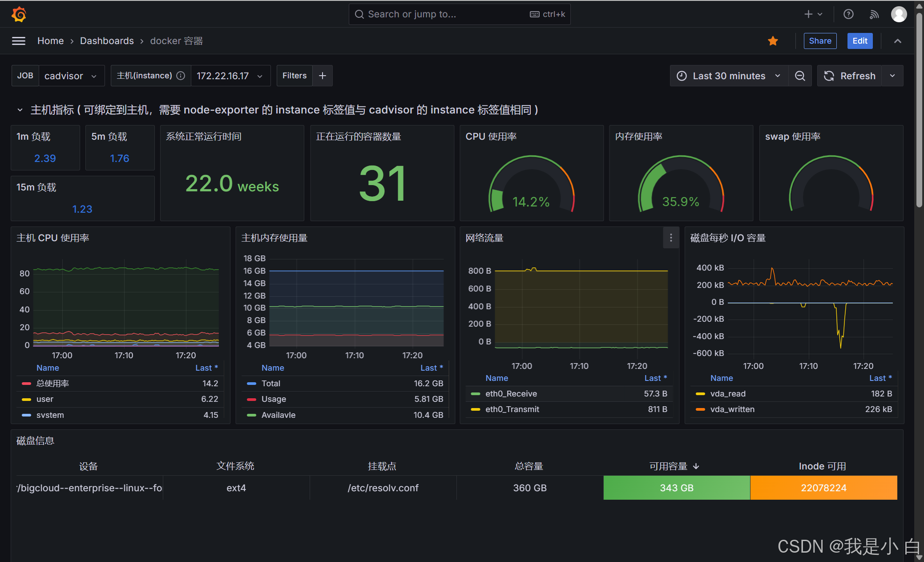This screenshot has width=924, height=562.
Task: Open the JOB cadvisor dropdown
Action: pos(71,76)
